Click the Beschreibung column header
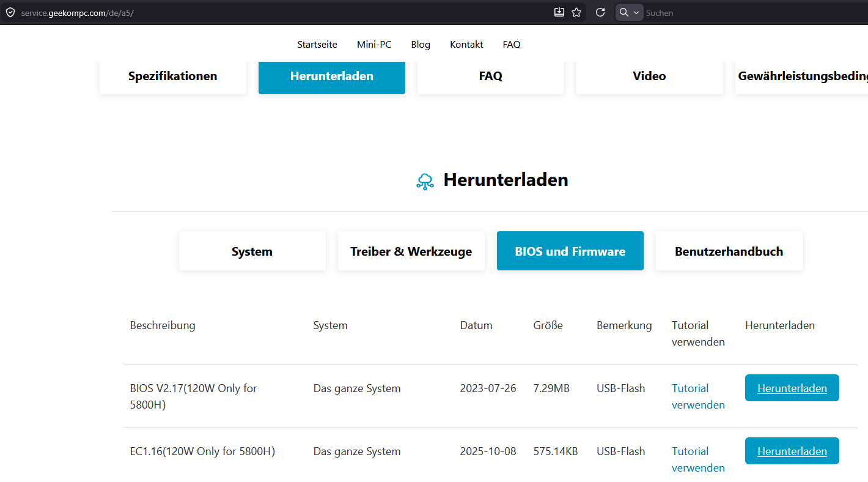The height and width of the screenshot is (482, 868). (163, 325)
